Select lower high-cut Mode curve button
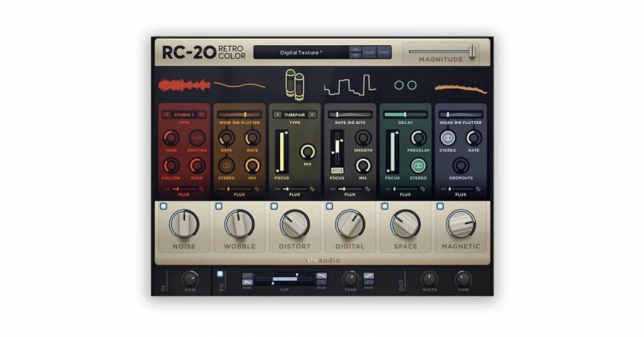The width and height of the screenshot is (644, 337). (x=322, y=282)
